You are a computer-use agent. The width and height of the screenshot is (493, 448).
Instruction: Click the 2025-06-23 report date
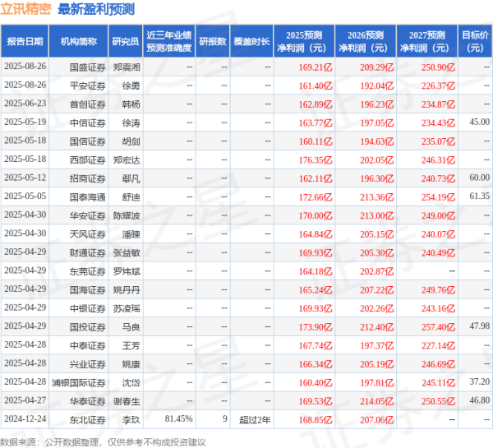coord(25,104)
